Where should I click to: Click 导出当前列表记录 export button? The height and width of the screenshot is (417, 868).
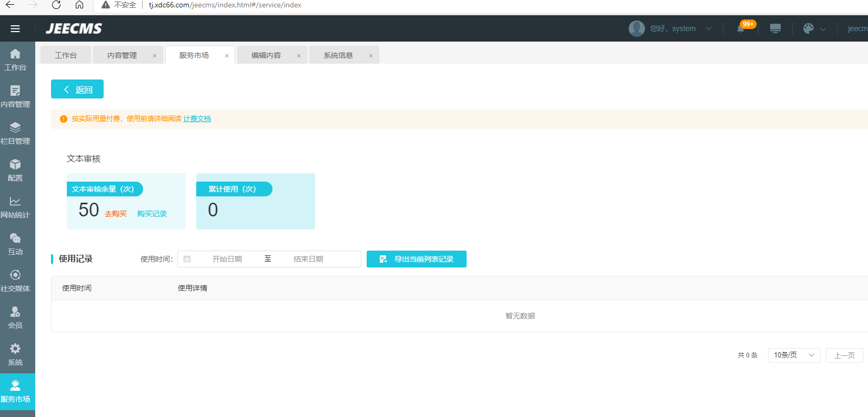point(417,259)
